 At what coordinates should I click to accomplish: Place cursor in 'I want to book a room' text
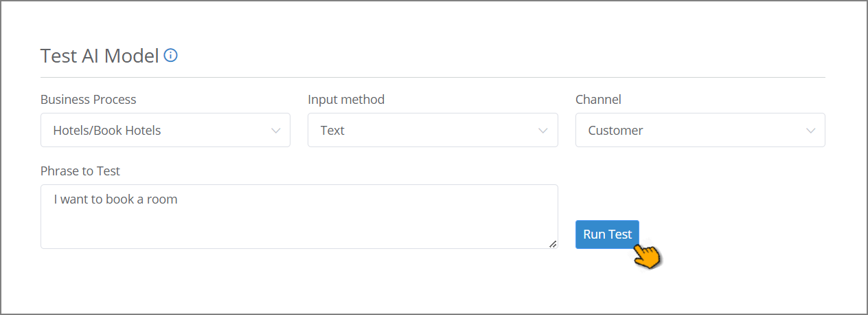115,199
